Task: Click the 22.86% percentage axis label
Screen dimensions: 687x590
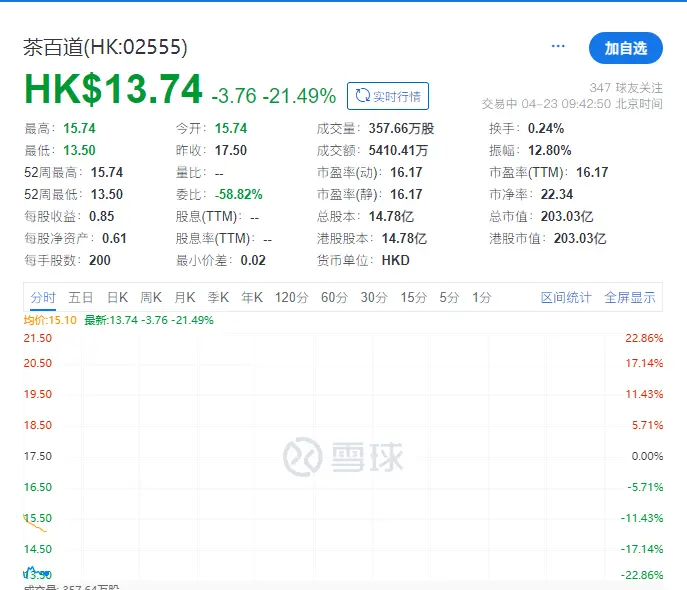Action: click(x=644, y=338)
